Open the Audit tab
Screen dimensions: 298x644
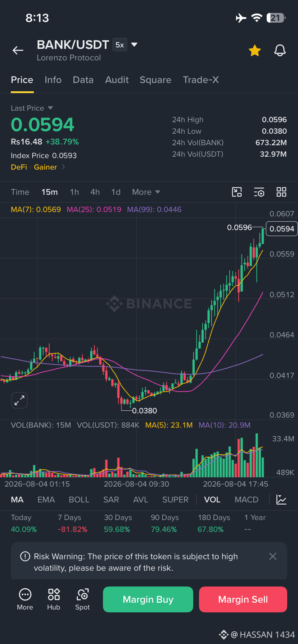click(x=117, y=80)
